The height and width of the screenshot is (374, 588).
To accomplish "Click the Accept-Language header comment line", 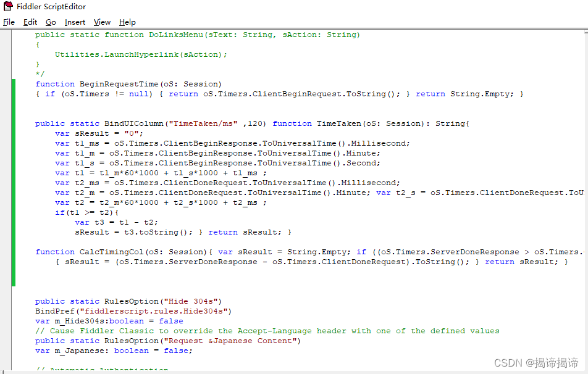I will pos(267,331).
